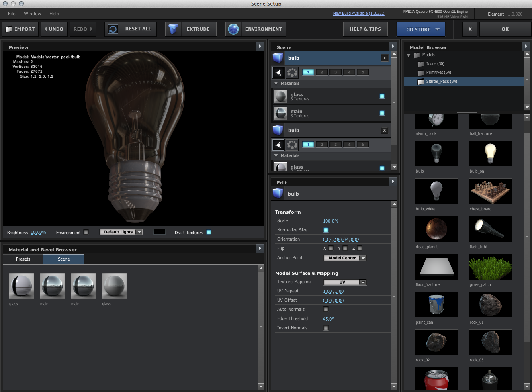This screenshot has height=392, width=532.
Task: Toggle the Environment checkbox in Preview
Action: click(86, 232)
